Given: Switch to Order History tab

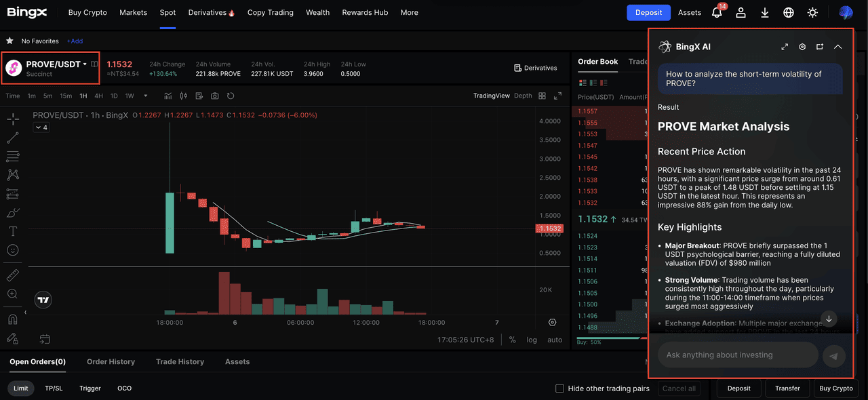Looking at the screenshot, I should click(111, 361).
